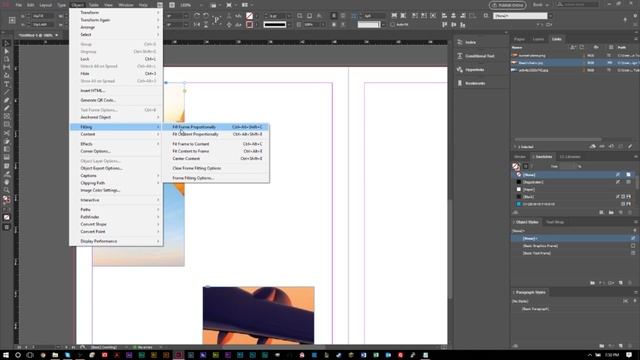Click the Publish Online button
This screenshot has width=640, height=360.
click(507, 5)
